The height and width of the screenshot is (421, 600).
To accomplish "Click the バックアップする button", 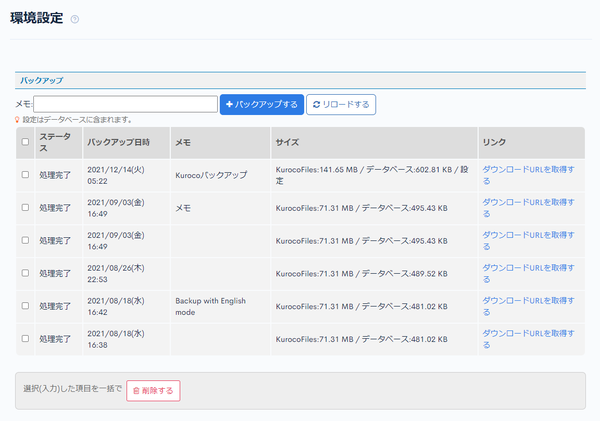I will (x=262, y=104).
